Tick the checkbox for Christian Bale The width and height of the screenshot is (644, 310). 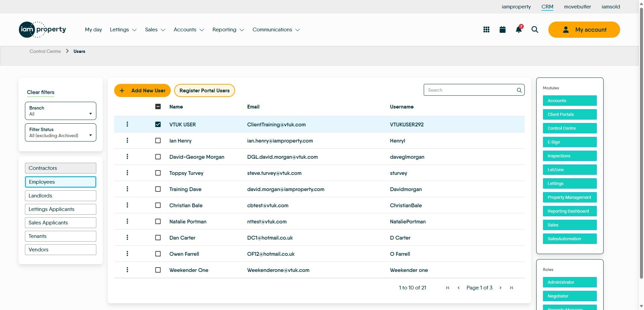[158, 205]
